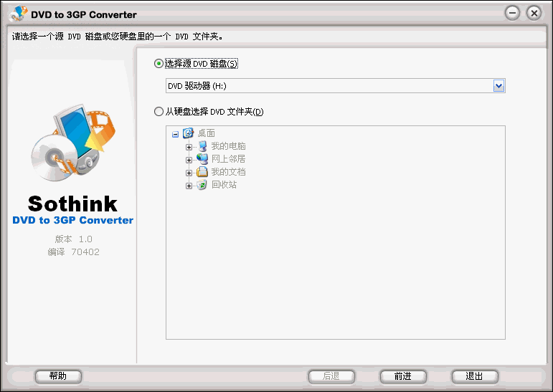The width and height of the screenshot is (553, 392).
Task: Click the 编译 70402 build text
Action: click(73, 252)
